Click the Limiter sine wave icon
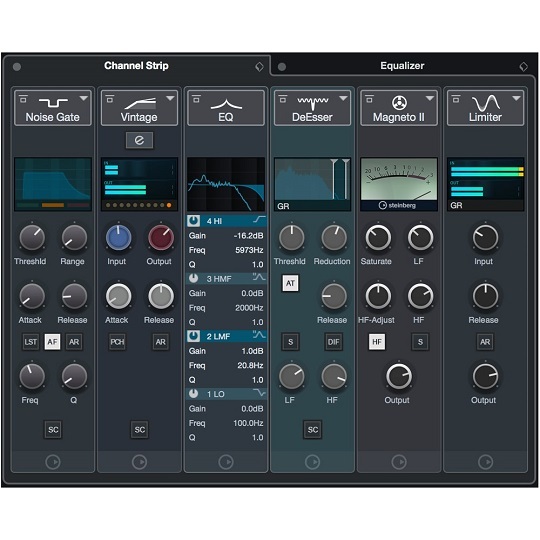Viewport: 540px width, 540px height. point(486,102)
